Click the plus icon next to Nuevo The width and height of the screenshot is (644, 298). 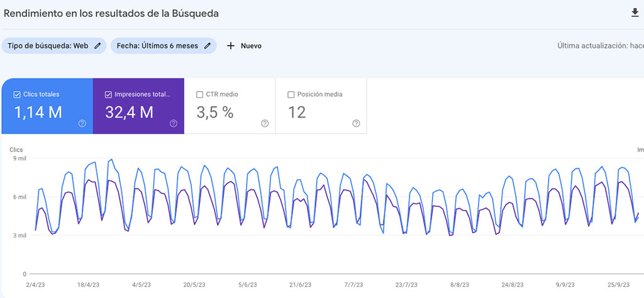coord(231,46)
